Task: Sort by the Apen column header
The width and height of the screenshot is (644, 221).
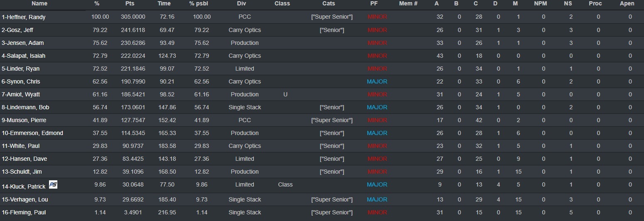Action: coord(627,3)
